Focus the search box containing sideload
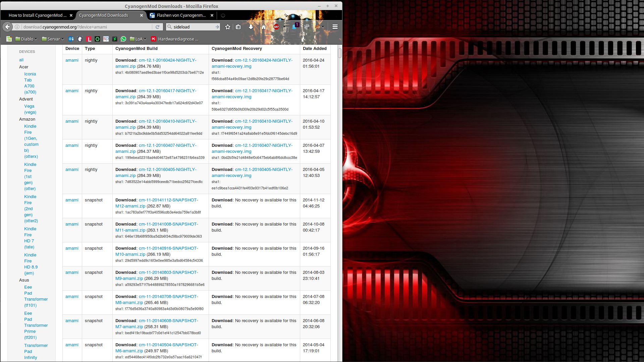Image resolution: width=644 pixels, height=362 pixels. [194, 27]
